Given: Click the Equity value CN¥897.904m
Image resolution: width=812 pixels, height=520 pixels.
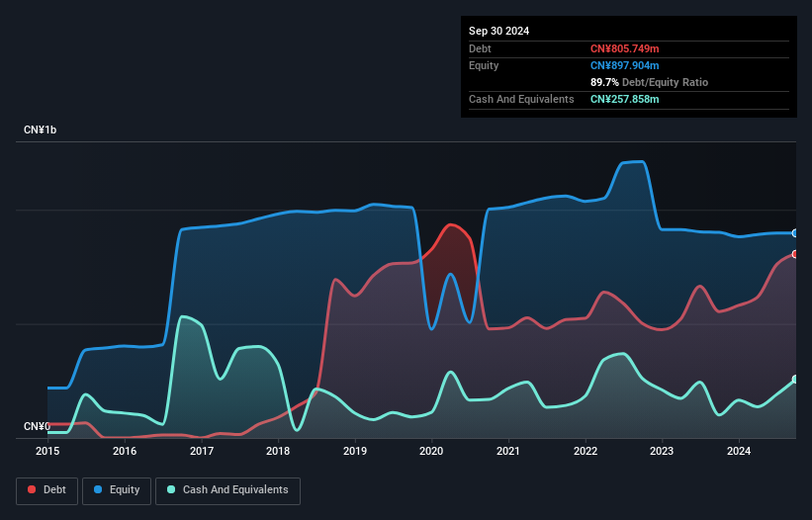Looking at the screenshot, I should coord(624,65).
